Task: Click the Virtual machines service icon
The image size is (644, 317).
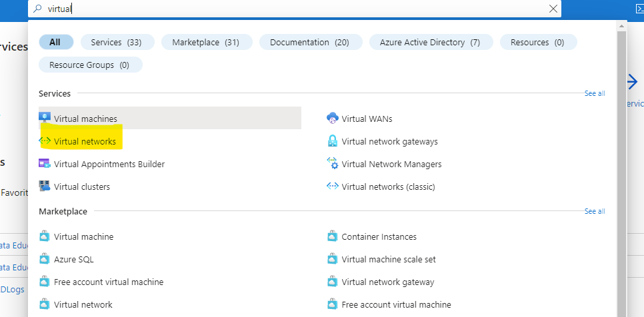Action: (x=45, y=118)
